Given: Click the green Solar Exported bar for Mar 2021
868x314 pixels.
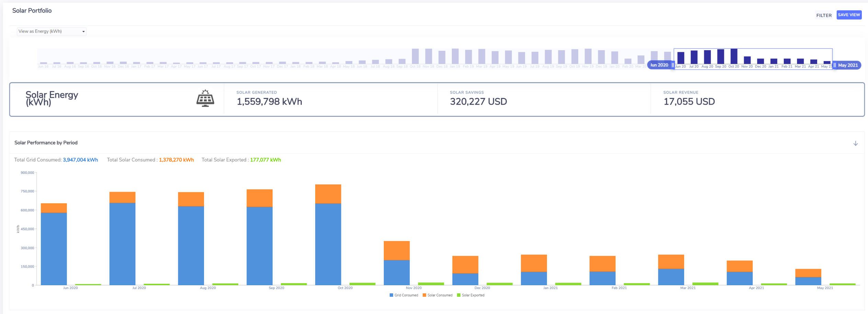Looking at the screenshot, I should [x=705, y=284].
